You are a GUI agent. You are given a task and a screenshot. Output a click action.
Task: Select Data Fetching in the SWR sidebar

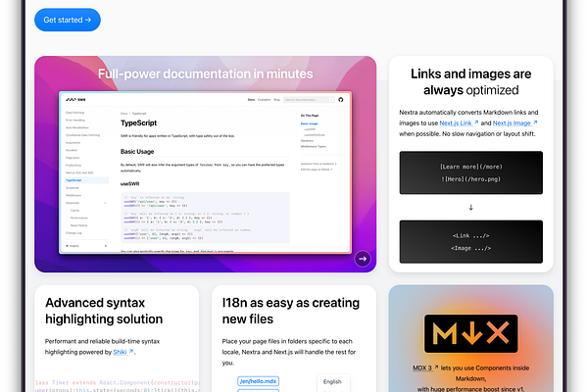click(75, 113)
